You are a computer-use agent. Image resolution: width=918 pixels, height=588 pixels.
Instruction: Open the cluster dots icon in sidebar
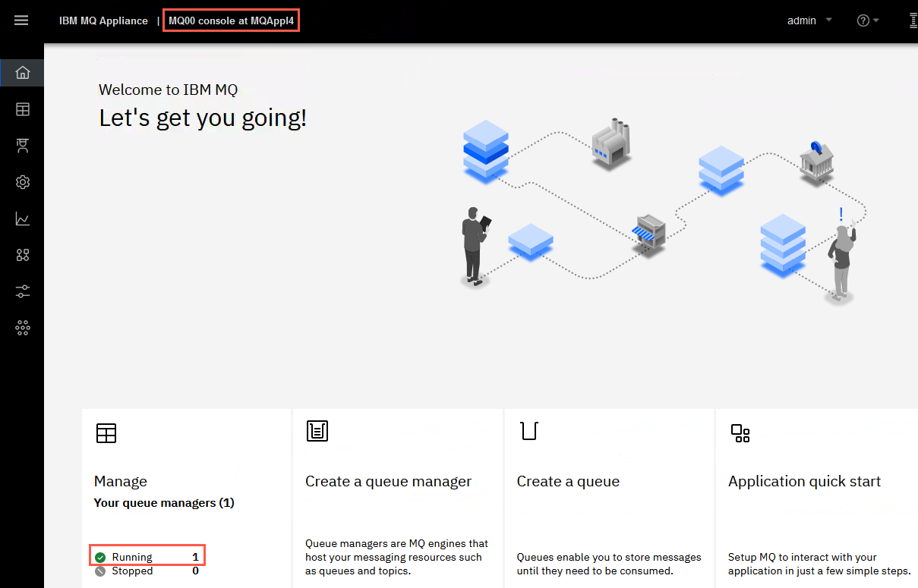pos(23,328)
